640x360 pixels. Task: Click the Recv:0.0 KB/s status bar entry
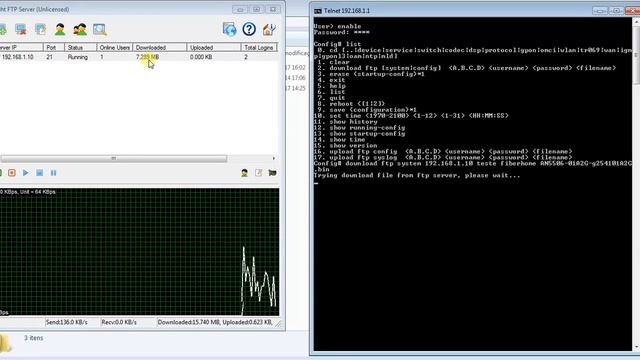tap(128, 322)
